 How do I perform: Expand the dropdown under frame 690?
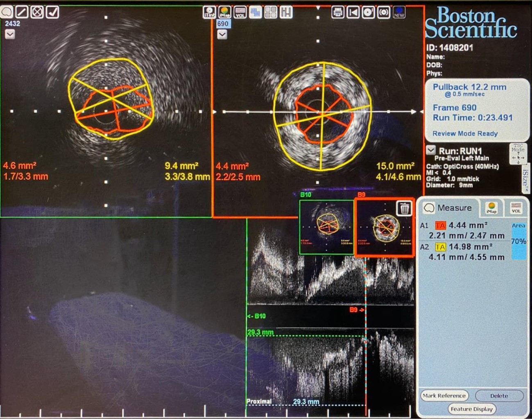[x=222, y=34]
